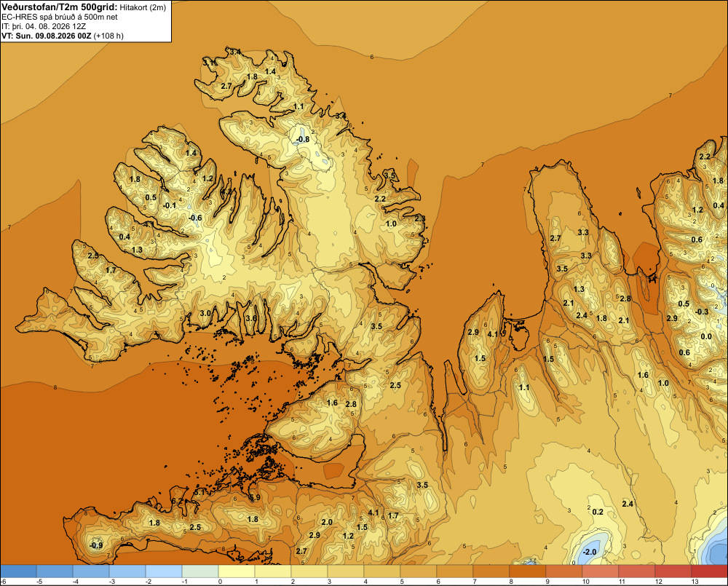The width and height of the screenshot is (728, 586).
Task: Click the pale yellow swatch between 0 and 1
Action: (237, 571)
